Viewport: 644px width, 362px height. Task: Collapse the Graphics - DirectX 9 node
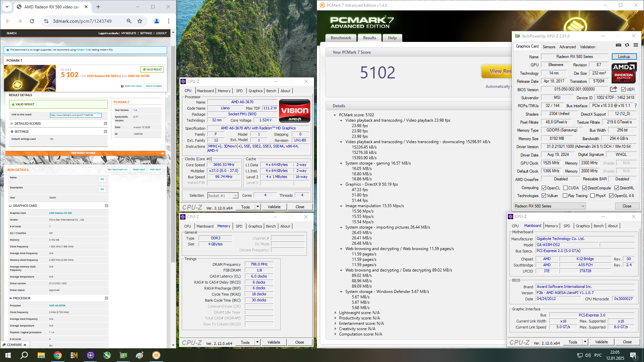pyautogui.click(x=341, y=184)
